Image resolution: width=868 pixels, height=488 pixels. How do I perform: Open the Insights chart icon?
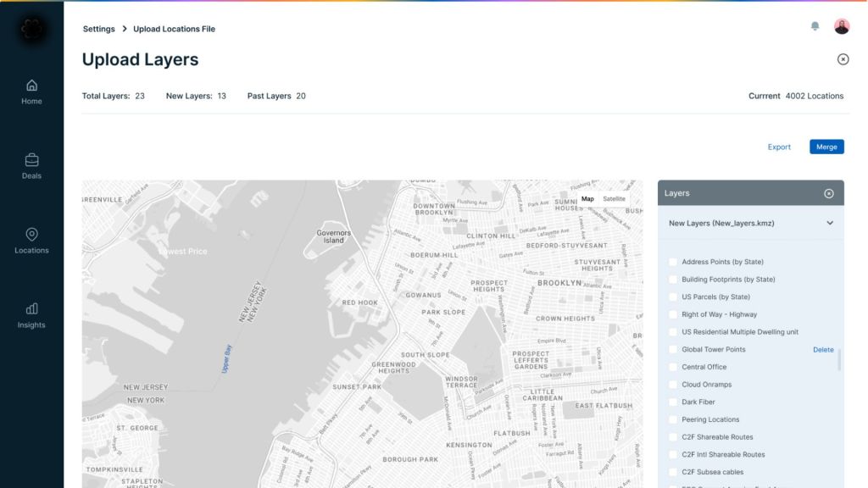coord(31,309)
